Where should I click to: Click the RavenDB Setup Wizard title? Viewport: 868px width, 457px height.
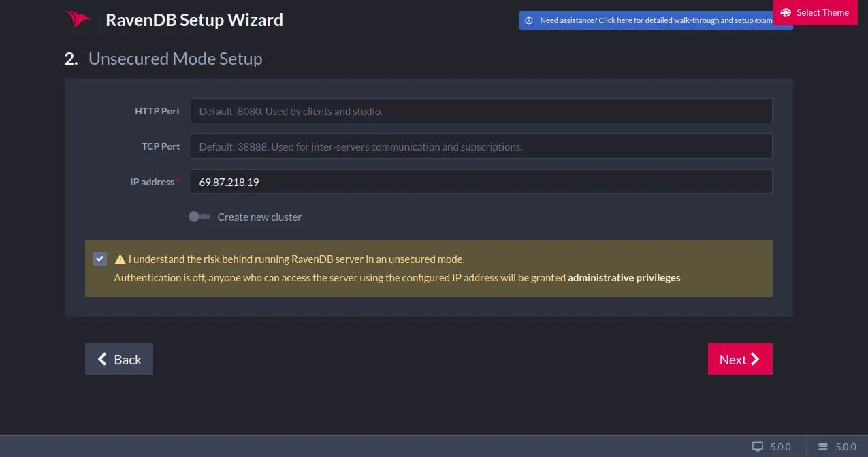click(194, 20)
